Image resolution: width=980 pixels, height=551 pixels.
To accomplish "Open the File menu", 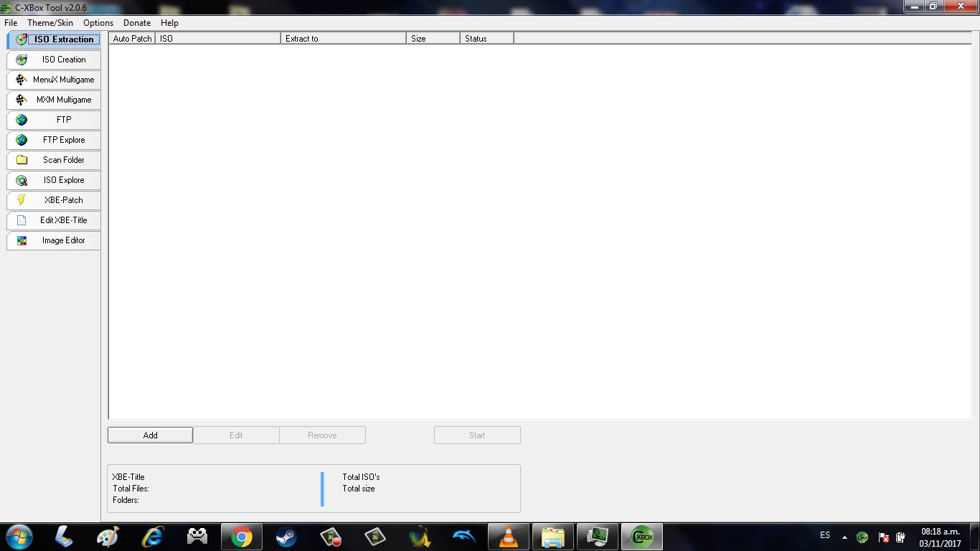I will [x=11, y=23].
